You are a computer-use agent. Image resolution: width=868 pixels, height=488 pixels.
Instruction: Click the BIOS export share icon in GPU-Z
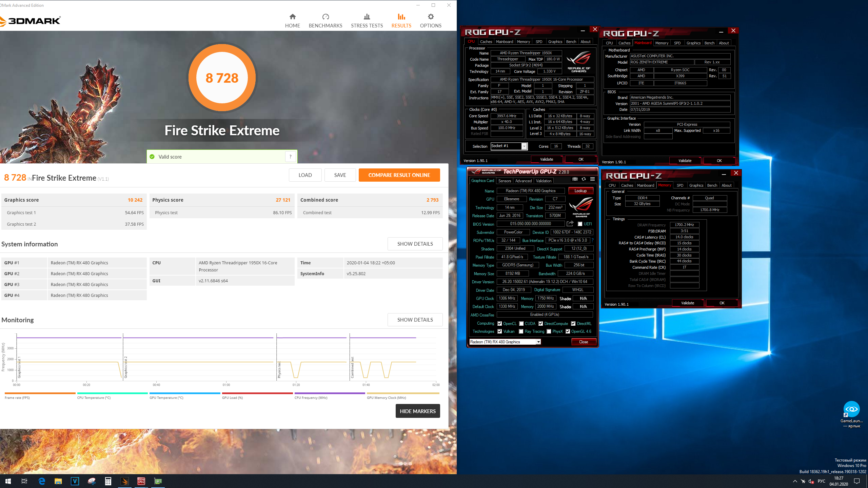click(570, 224)
